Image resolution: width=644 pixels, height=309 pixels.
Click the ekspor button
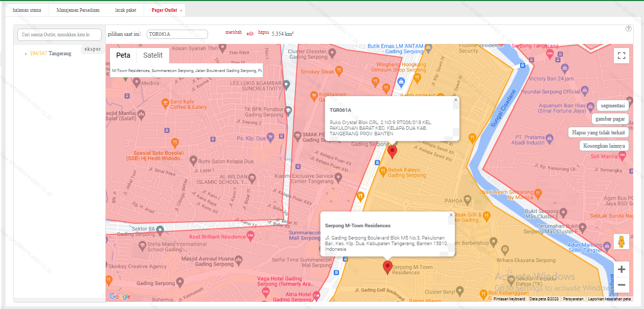point(93,50)
